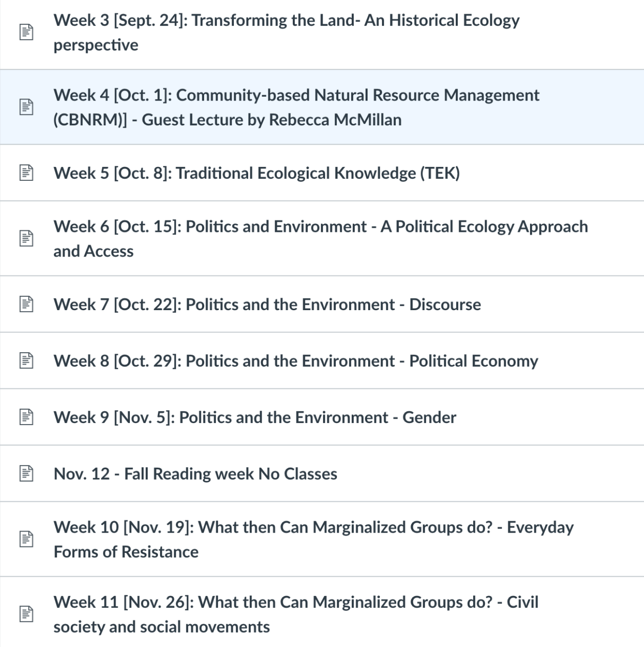Open Week 5 Traditional Ecological Knowledge page
The height and width of the screenshot is (647, 644).
(x=257, y=173)
